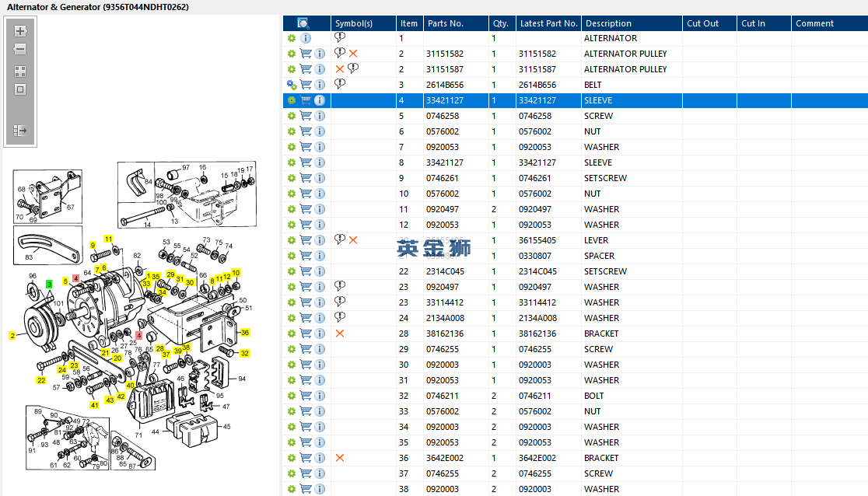Click the Latest Part No. column header

548,23
